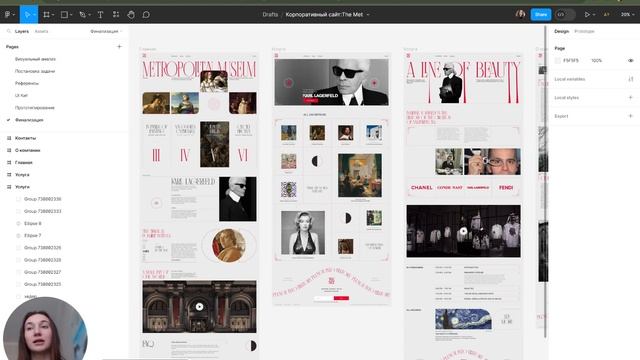Open the Референсы page
The width and height of the screenshot is (640, 360).
pyautogui.click(x=27, y=83)
